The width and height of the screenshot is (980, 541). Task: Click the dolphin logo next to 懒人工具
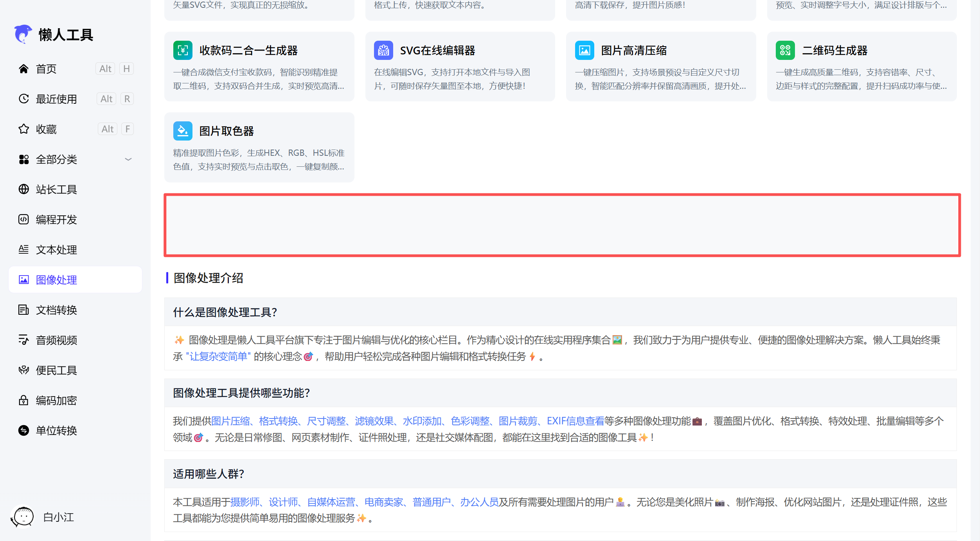coord(23,34)
